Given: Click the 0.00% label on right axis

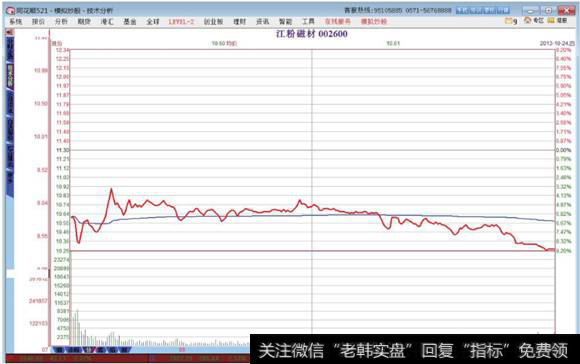Looking at the screenshot, I should (563, 150).
